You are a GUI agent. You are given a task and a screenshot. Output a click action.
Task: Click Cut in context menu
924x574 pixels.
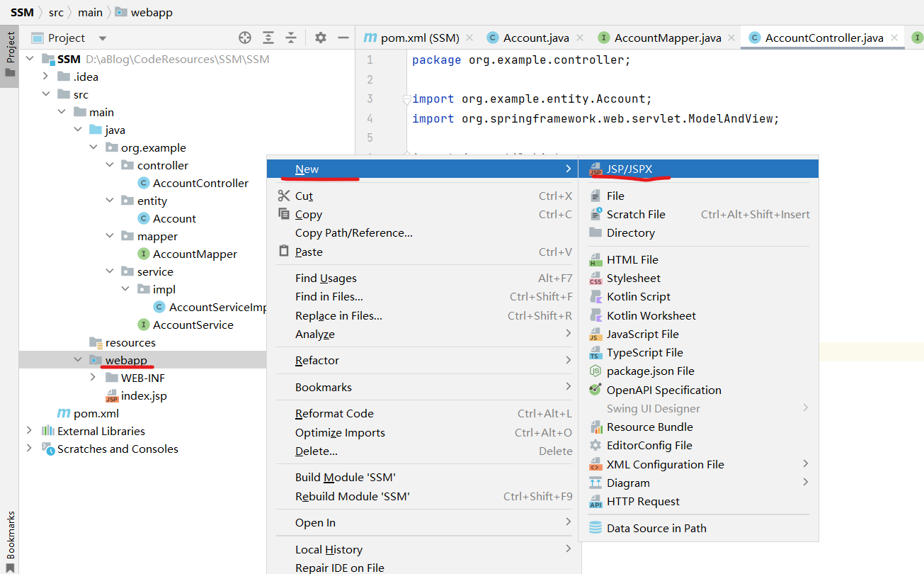coord(423,196)
